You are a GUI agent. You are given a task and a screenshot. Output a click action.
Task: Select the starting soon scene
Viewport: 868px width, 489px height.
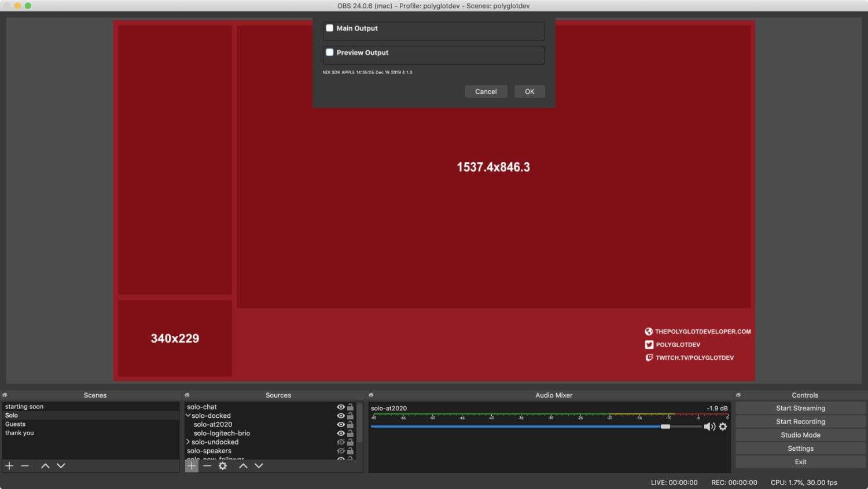(91, 407)
